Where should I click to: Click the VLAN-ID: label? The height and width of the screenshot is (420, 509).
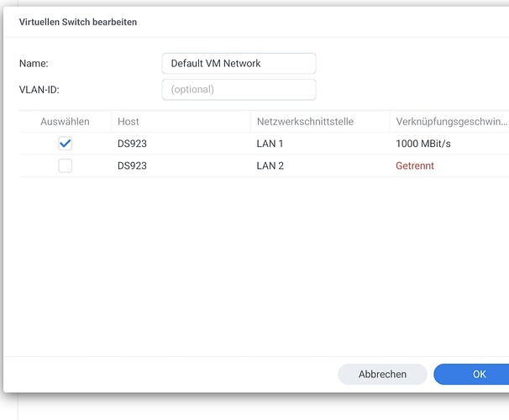[x=39, y=90]
